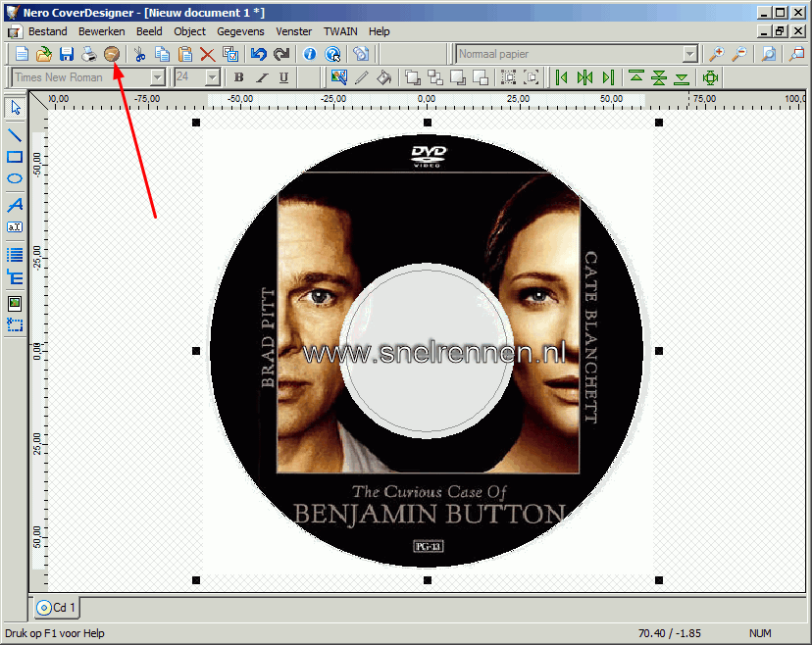Open the background image properties icon
The width and height of the screenshot is (812, 645).
click(339, 77)
